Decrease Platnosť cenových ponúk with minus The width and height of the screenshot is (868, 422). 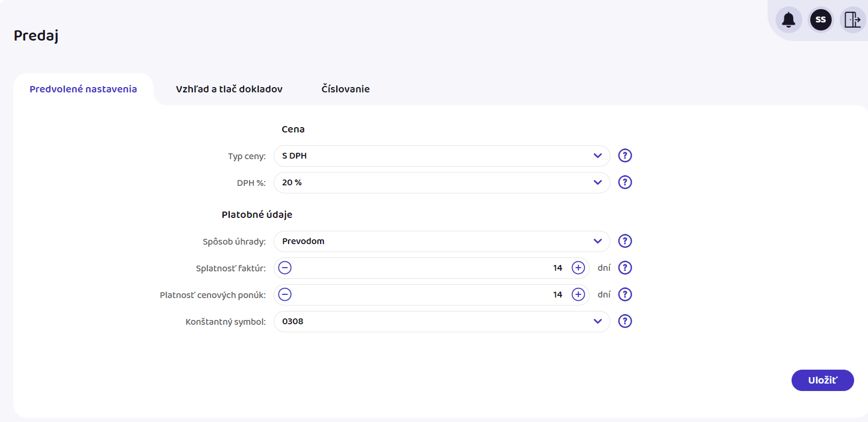click(285, 294)
